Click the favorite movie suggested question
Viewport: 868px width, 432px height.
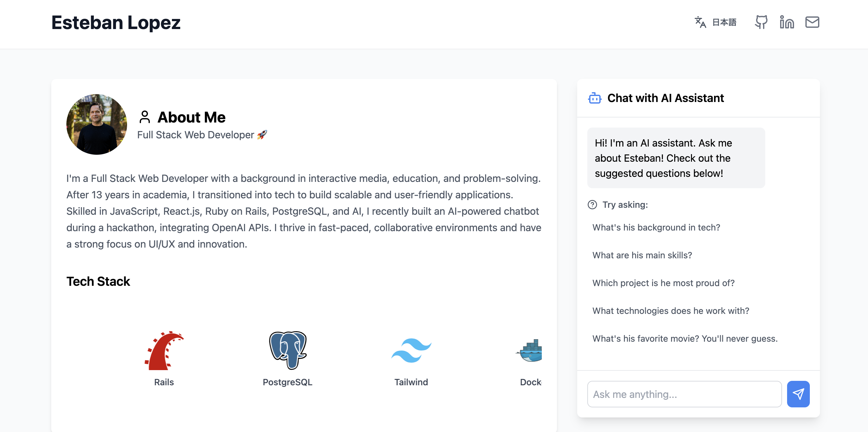pyautogui.click(x=685, y=339)
